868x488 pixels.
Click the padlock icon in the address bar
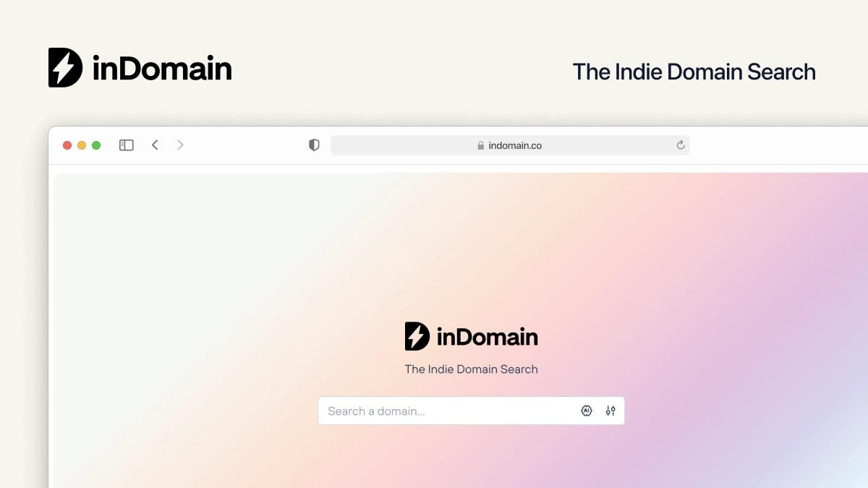pyautogui.click(x=480, y=145)
